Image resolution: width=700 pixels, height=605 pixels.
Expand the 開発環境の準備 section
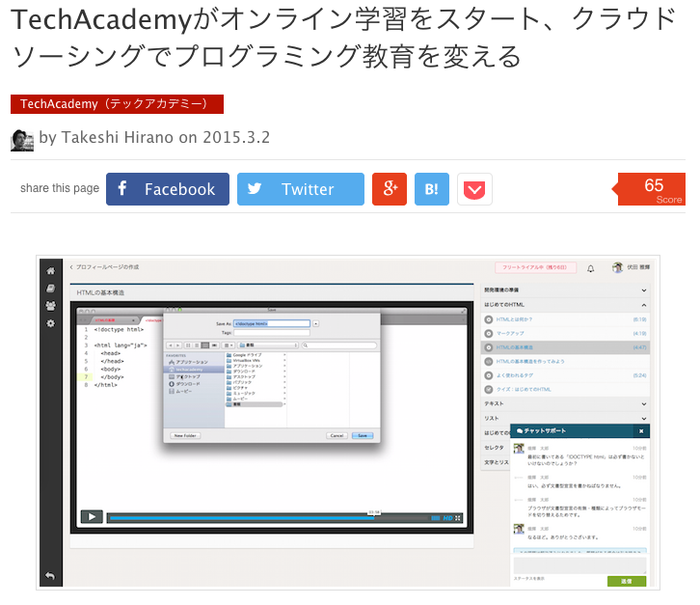565,290
